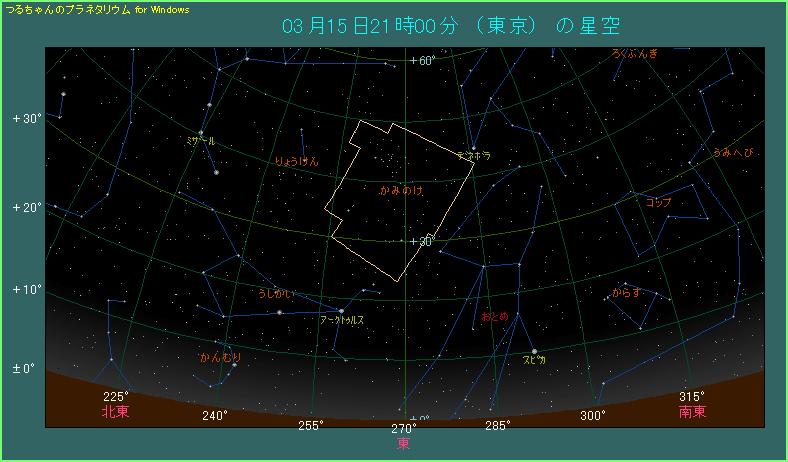Click the Mizar star marker
Viewport: 788px width, 462px height.
click(201, 133)
